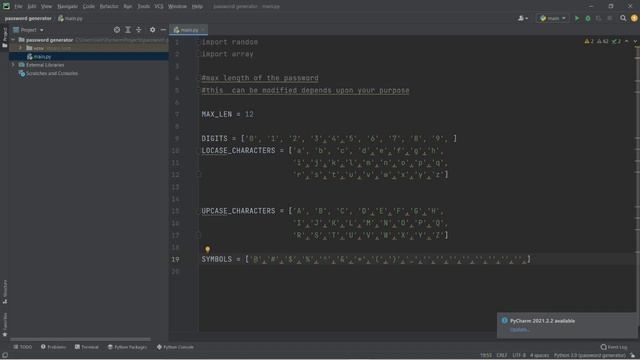Open the Python Packages tool window
The image size is (640, 360).
pos(127,347)
